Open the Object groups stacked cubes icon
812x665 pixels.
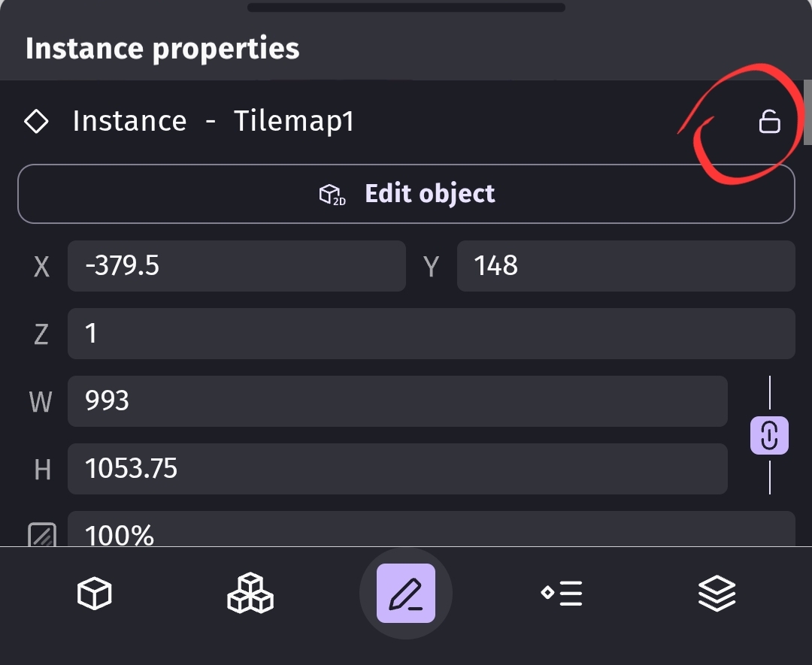coord(250,594)
